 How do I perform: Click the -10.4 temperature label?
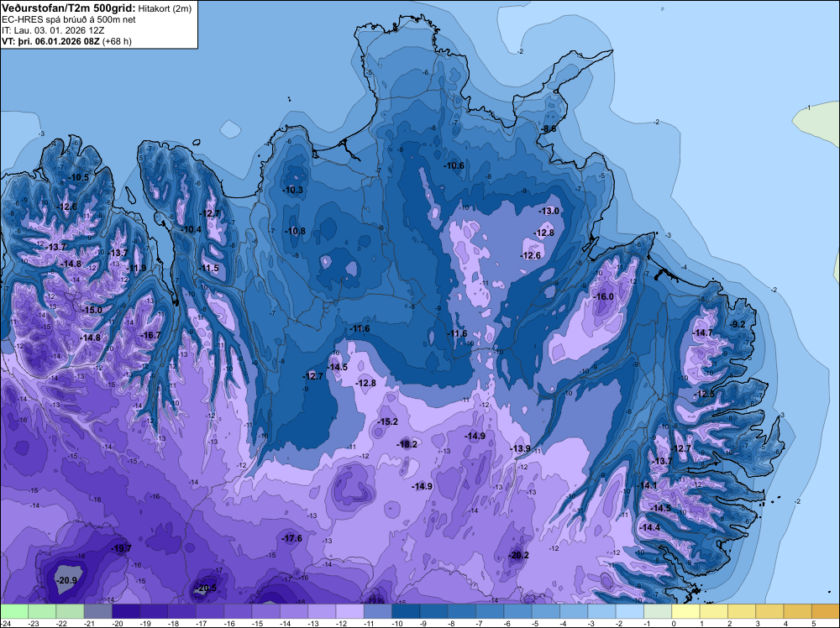191,229
